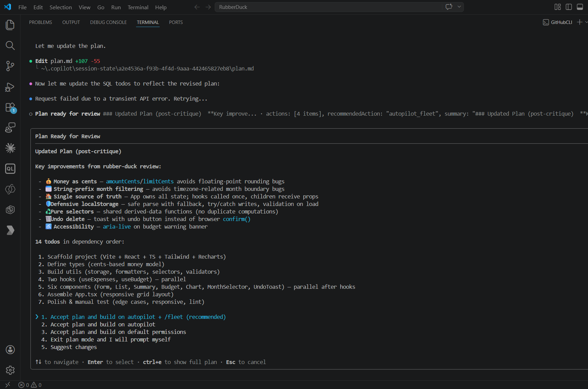Viewport: 588px width, 389px height.
Task: Open the Manage settings gear icon
Action: (x=10, y=370)
